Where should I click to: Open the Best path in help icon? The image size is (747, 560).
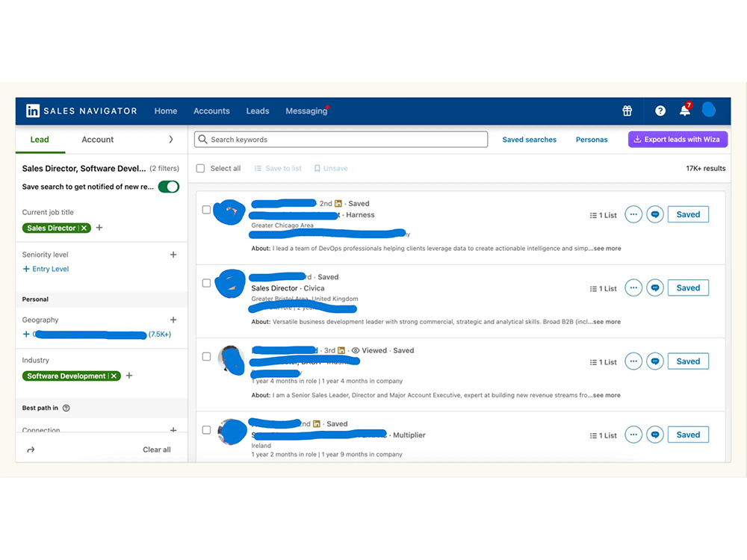tap(66, 408)
